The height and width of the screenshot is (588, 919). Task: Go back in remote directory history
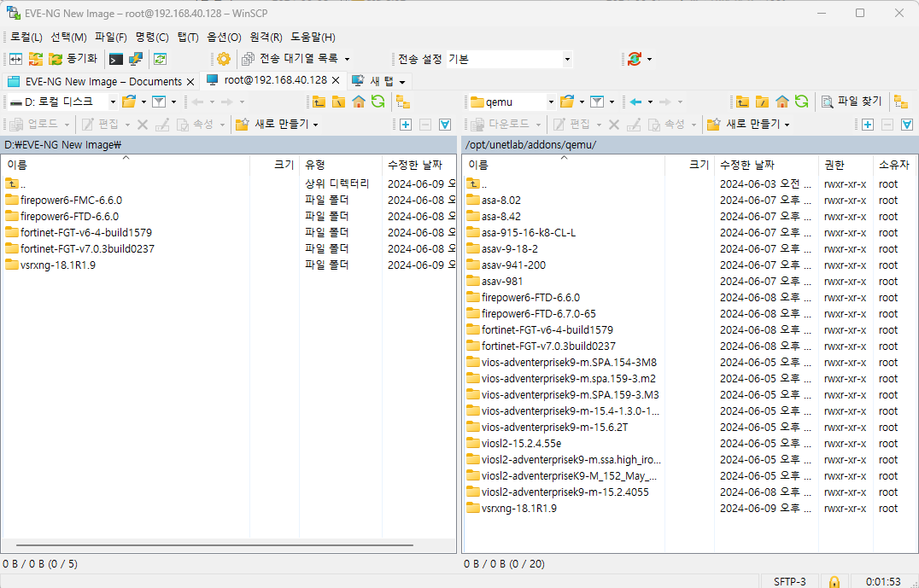click(636, 102)
